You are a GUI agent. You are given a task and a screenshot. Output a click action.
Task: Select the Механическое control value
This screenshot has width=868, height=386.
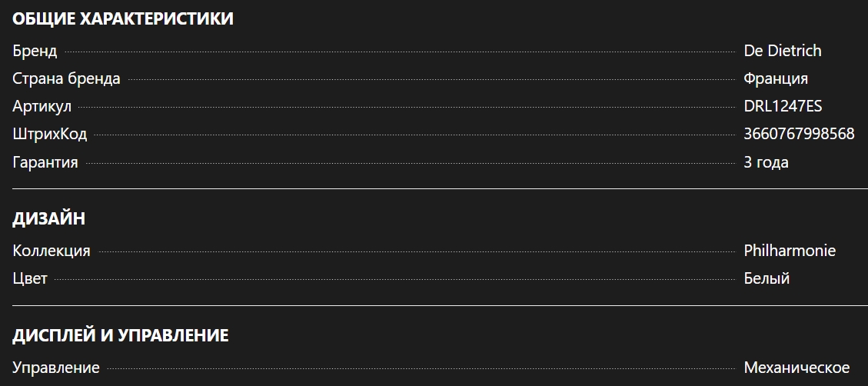click(796, 368)
